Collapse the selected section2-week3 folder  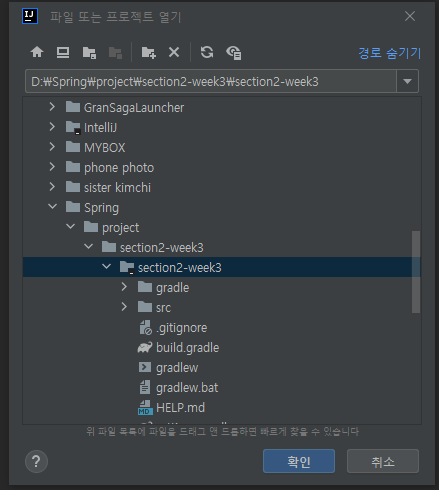coord(106,267)
